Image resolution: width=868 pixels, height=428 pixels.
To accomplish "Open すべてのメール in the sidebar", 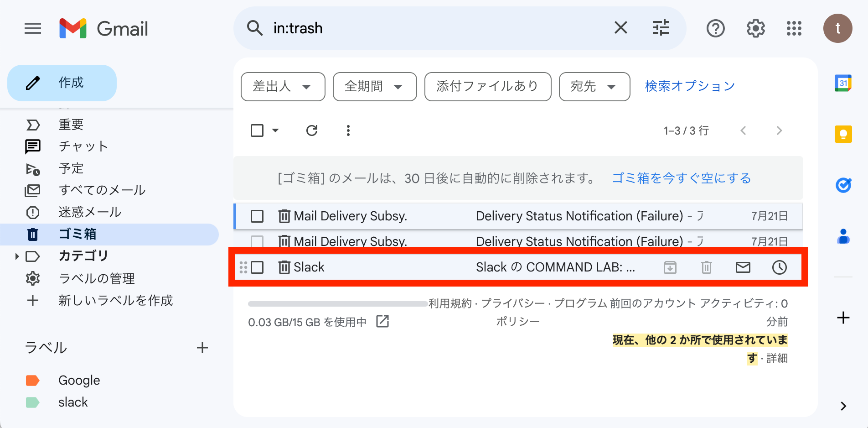I will pos(102,190).
